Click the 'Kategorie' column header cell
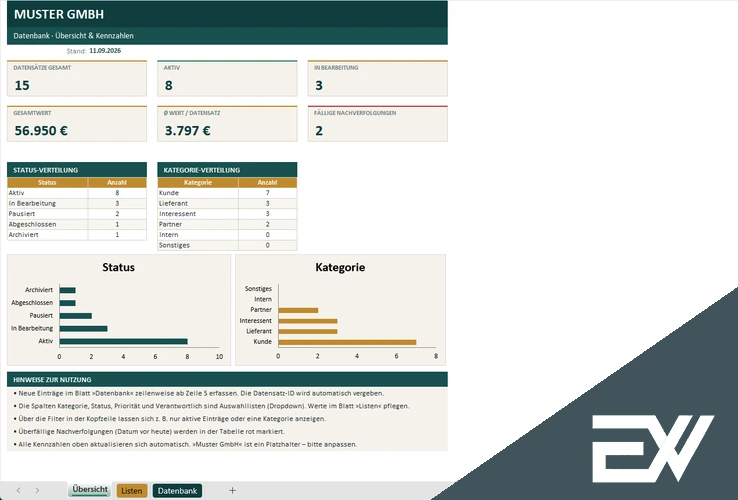The height and width of the screenshot is (500, 738). 198,182
